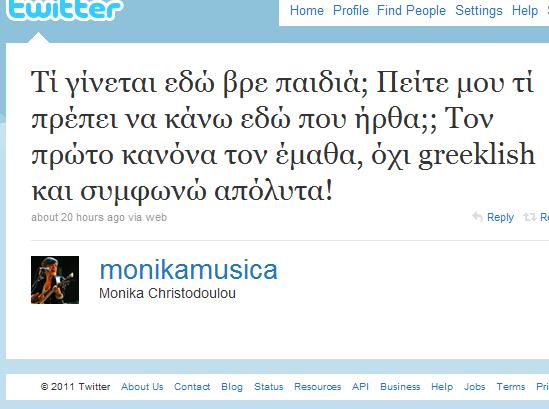Image resolution: width=549 pixels, height=409 pixels.
Task: Open the Status footer link
Action: coord(269,387)
